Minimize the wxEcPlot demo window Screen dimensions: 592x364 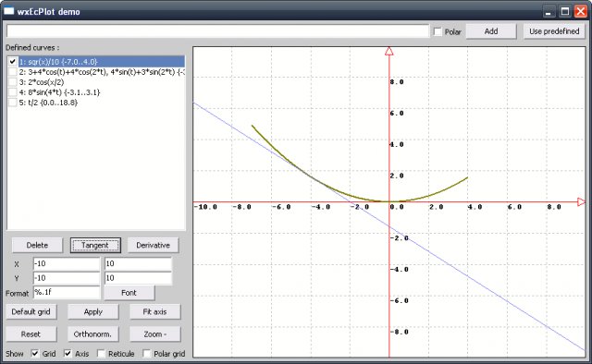(549, 11)
